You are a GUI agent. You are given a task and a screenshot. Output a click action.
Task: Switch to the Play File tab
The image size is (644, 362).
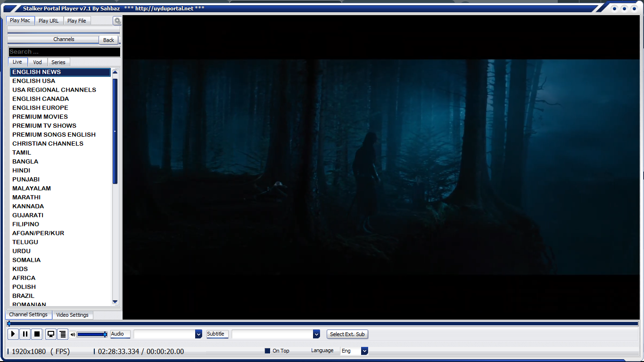77,21
